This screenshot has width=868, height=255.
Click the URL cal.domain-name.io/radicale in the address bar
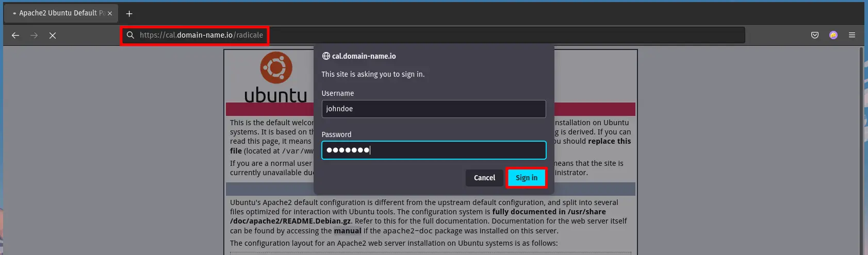tap(201, 35)
